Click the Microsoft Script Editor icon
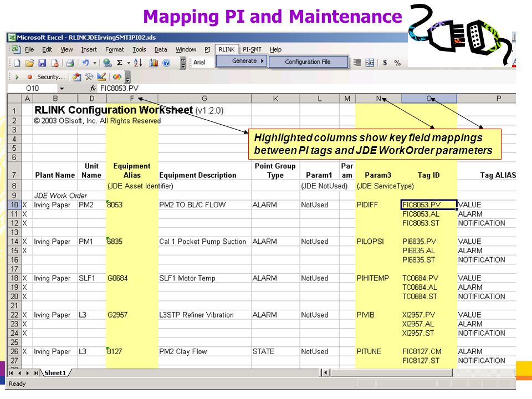 (117, 77)
